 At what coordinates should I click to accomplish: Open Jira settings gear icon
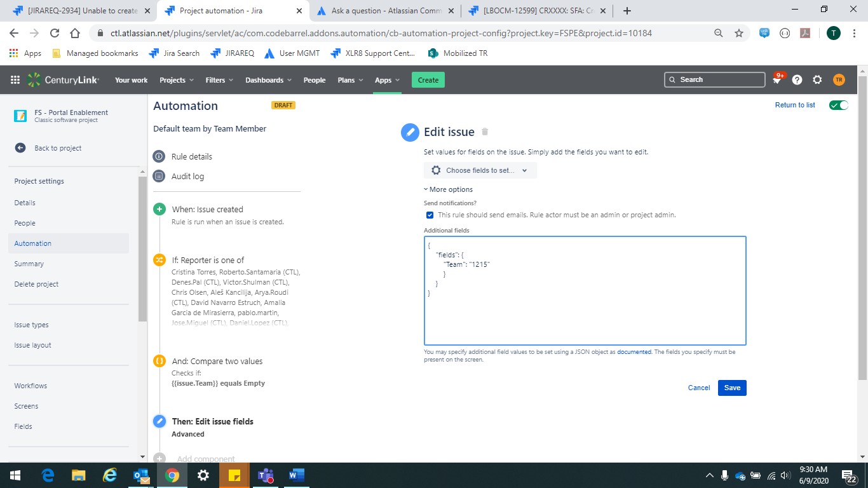click(x=817, y=80)
